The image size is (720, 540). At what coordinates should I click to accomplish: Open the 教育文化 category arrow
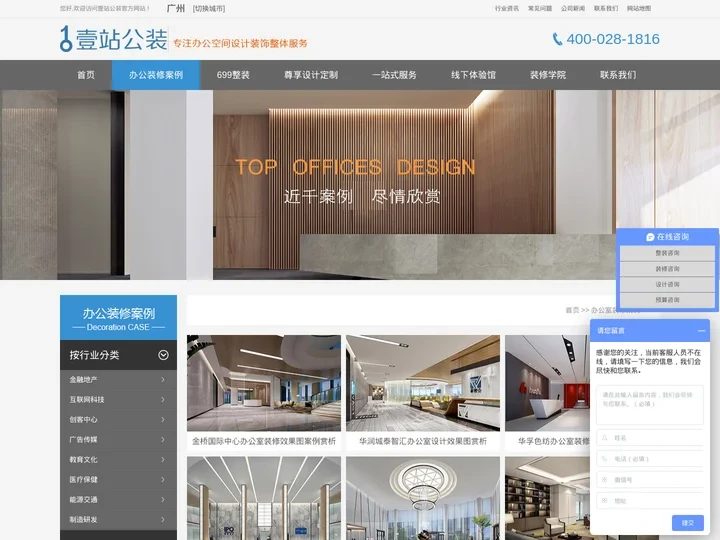tap(163, 459)
